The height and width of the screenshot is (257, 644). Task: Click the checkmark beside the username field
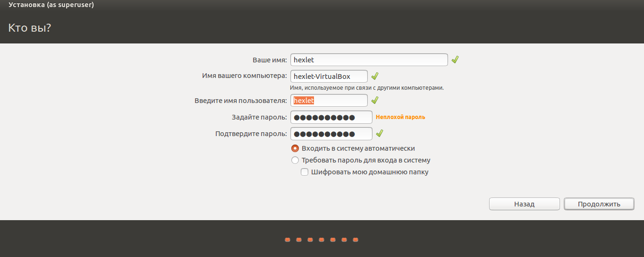(x=375, y=100)
